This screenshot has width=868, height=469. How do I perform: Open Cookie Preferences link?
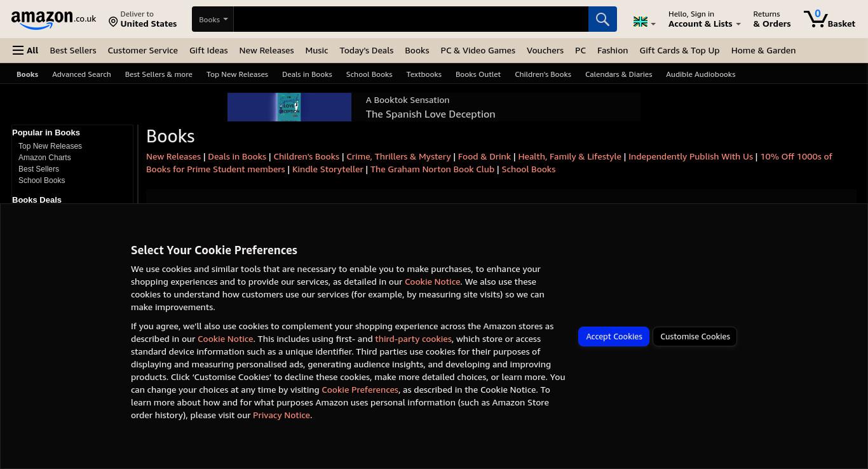click(360, 390)
